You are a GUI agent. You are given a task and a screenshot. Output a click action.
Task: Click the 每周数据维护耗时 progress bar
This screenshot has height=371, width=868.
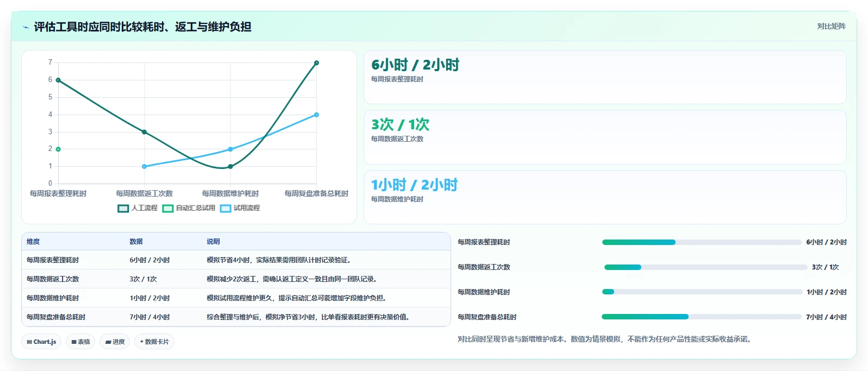[702, 292]
